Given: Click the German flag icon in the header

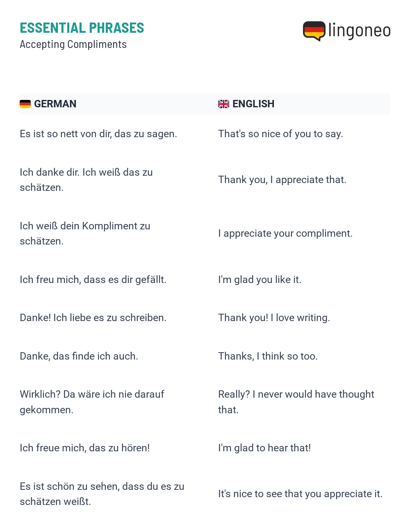Looking at the screenshot, I should coord(25,104).
